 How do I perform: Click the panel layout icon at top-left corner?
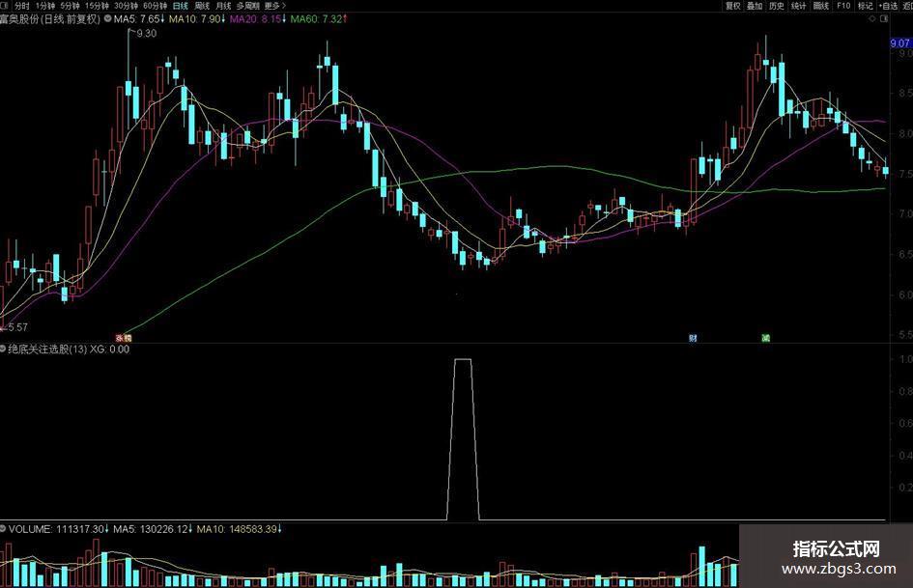click(x=4, y=5)
